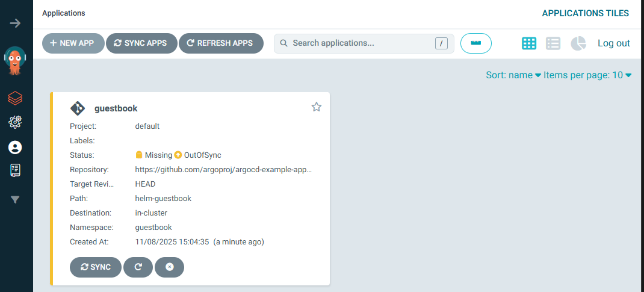Click the yellow Missing ghost health icon
This screenshot has width=644, height=292.
click(139, 155)
